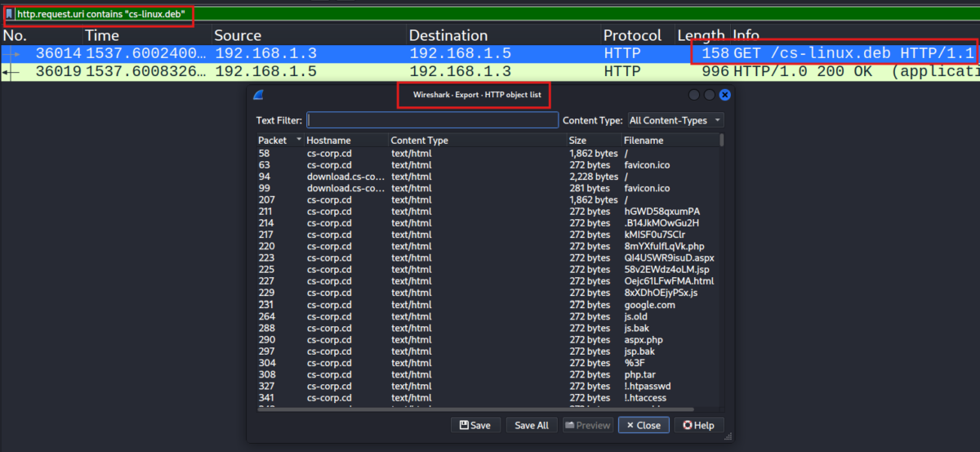Select object row for packet 58
Viewport: 980px width, 452px height.
488,153
